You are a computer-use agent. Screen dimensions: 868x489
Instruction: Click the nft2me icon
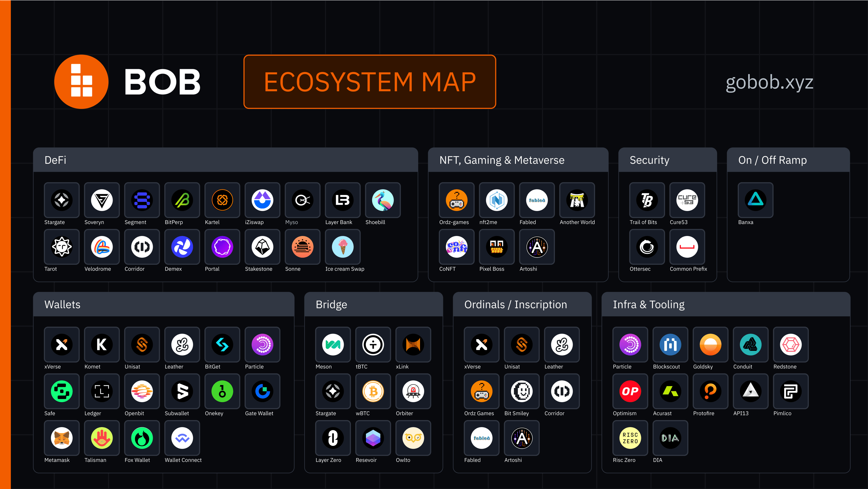point(497,200)
